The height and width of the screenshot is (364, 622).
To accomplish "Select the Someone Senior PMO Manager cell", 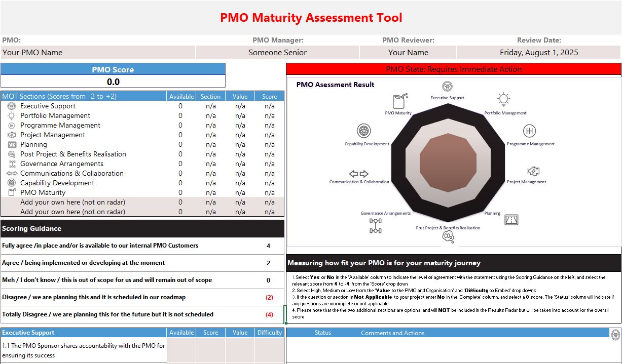I will click(277, 52).
